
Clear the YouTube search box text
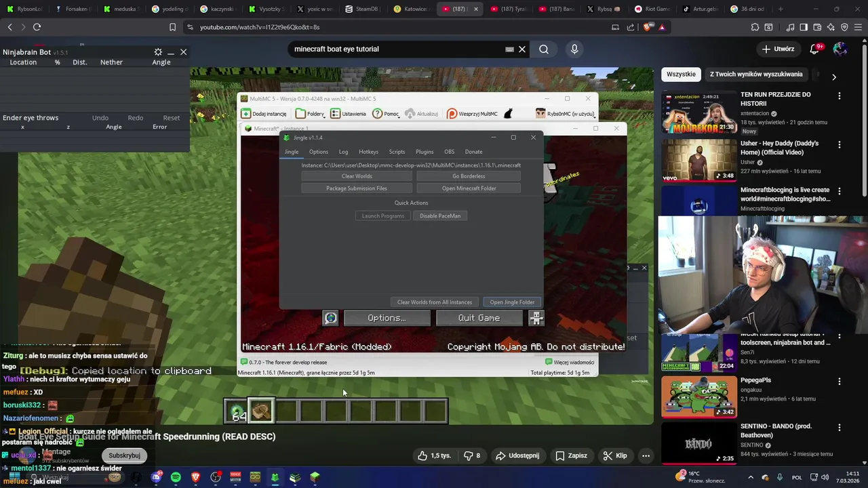point(522,49)
